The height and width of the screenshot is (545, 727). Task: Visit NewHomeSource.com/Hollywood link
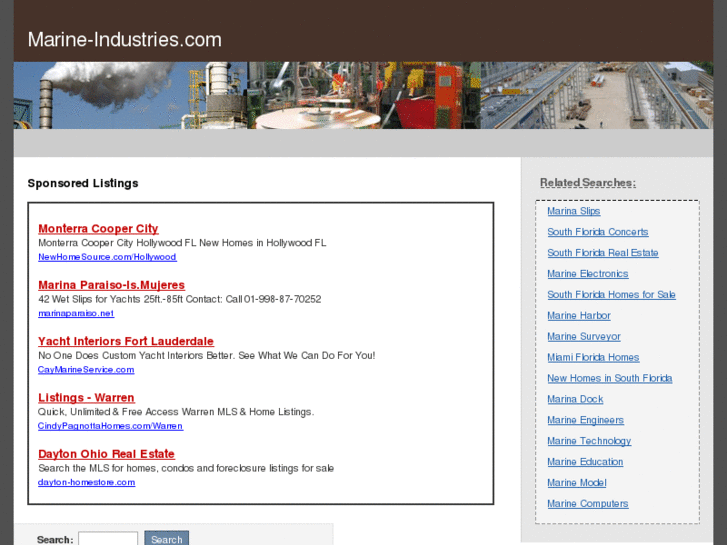pos(107,257)
